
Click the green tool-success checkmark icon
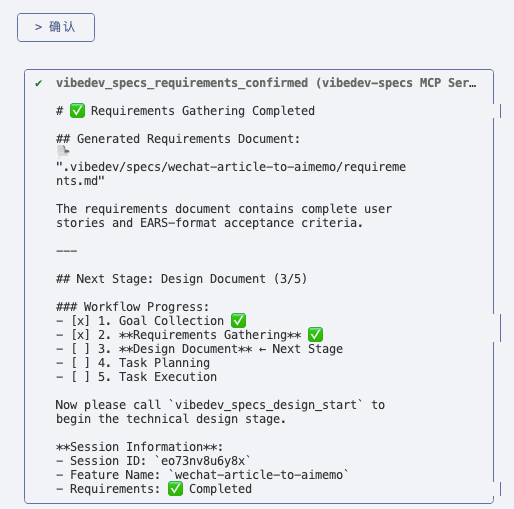click(39, 83)
